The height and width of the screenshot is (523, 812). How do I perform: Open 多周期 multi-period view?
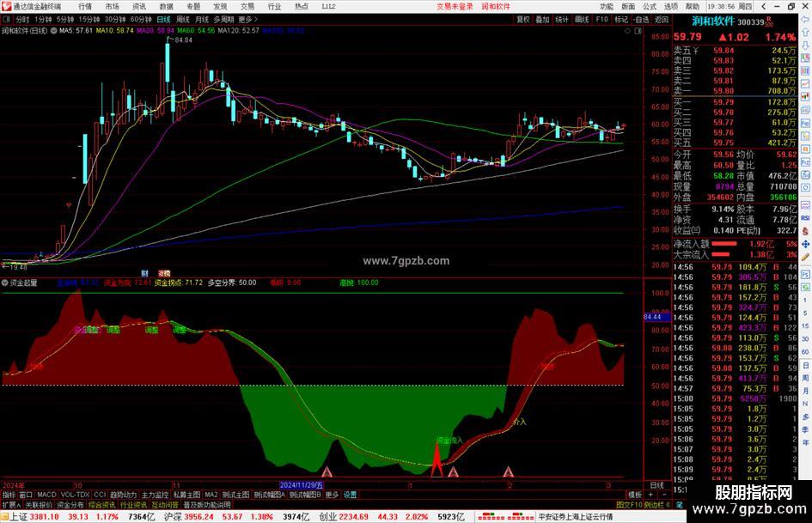point(223,19)
